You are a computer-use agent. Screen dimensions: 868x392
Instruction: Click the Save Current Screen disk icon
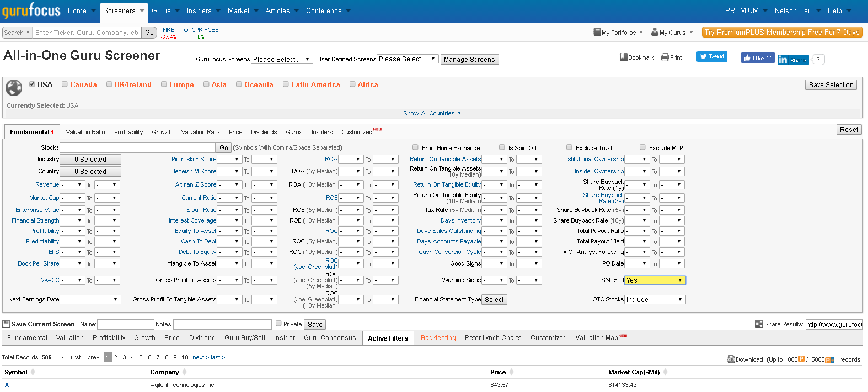[7, 324]
